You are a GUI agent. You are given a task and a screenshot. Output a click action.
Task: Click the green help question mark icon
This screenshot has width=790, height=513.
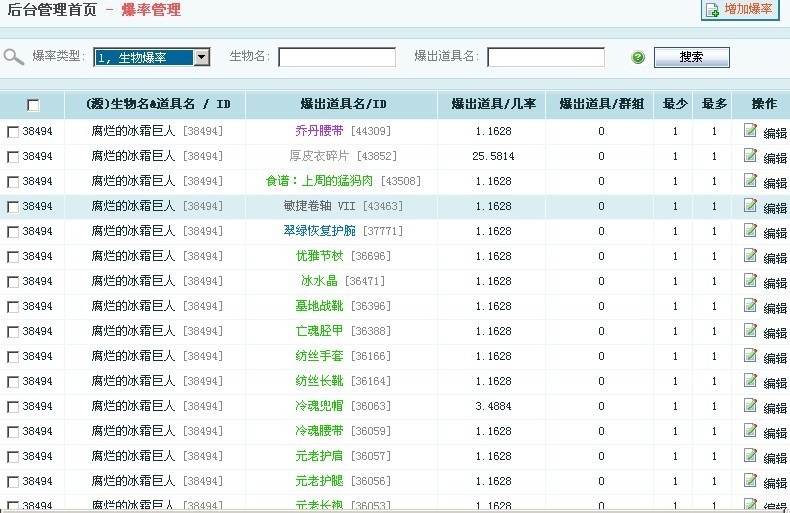coord(638,57)
